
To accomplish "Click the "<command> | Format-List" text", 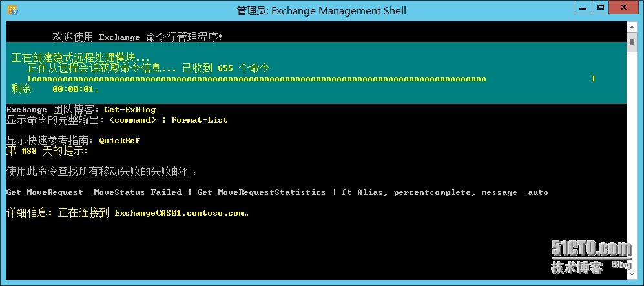I will pos(169,120).
